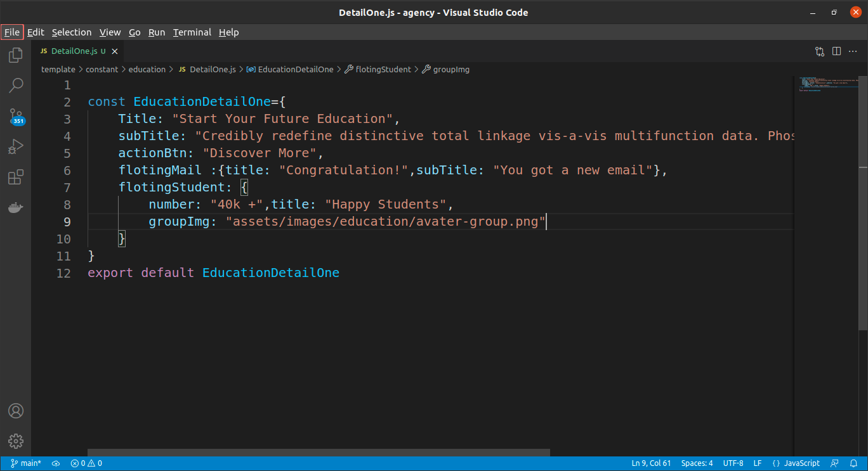Screen dimensions: 868x471
Task: Open the Terminal menu
Action: [192, 32]
